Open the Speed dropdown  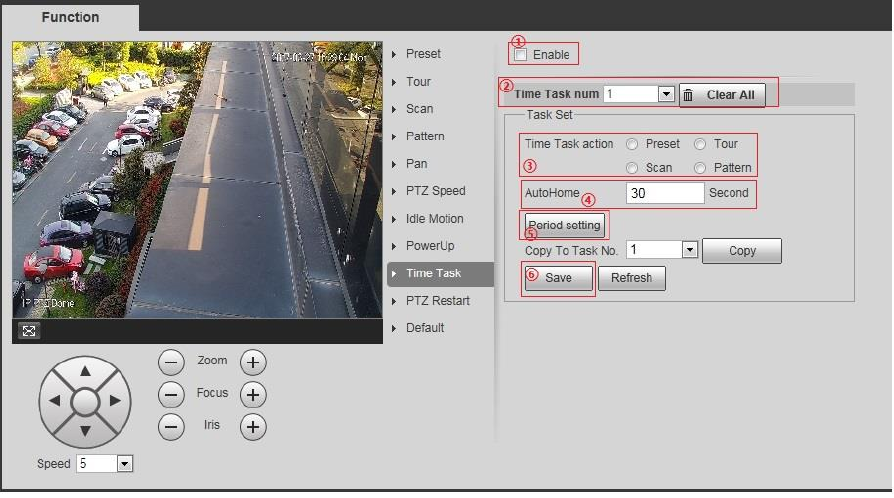click(x=125, y=464)
